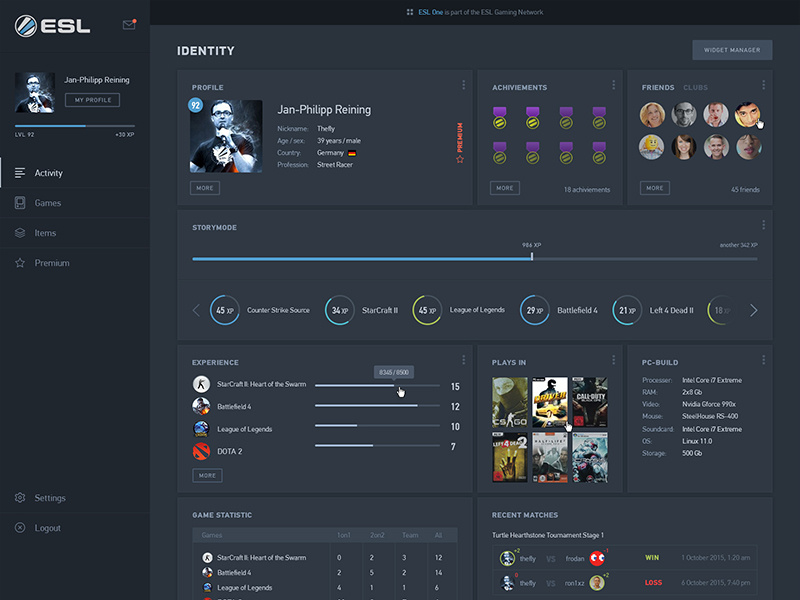Click ron1xz's avatar in LOSS row
Image resolution: width=800 pixels, height=600 pixels.
(596, 582)
